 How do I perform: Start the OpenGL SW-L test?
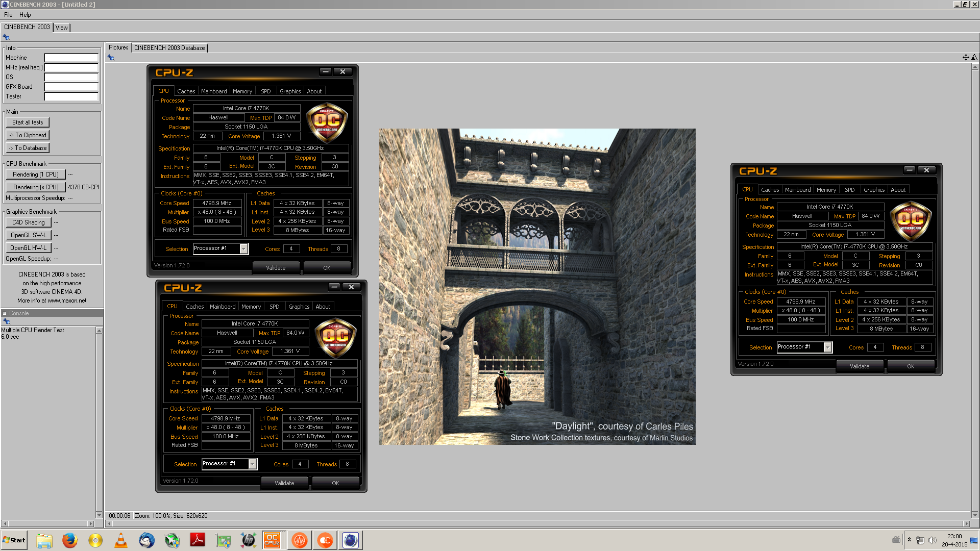pos(29,235)
